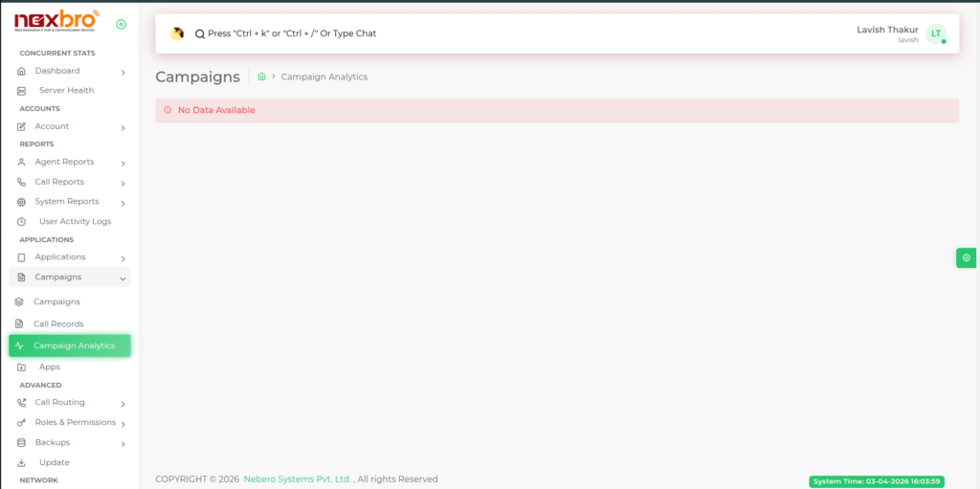Open the LT user avatar menu
This screenshot has height=489, width=980.
click(x=935, y=33)
